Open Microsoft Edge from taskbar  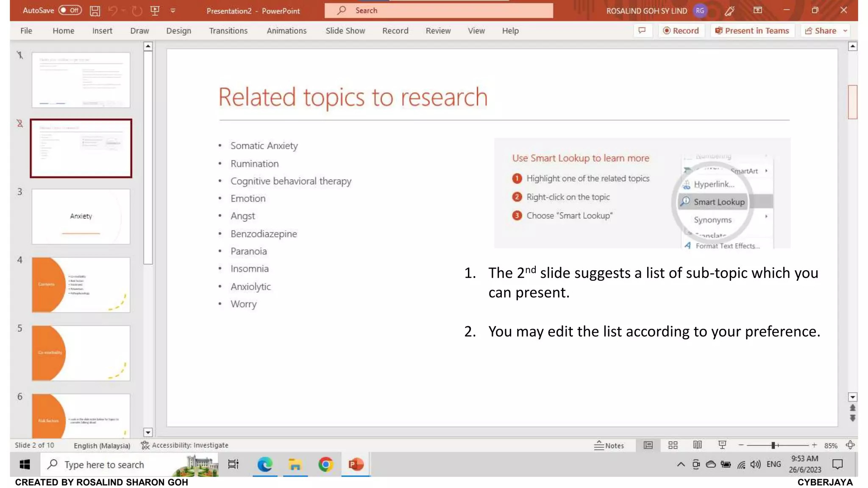(x=265, y=465)
